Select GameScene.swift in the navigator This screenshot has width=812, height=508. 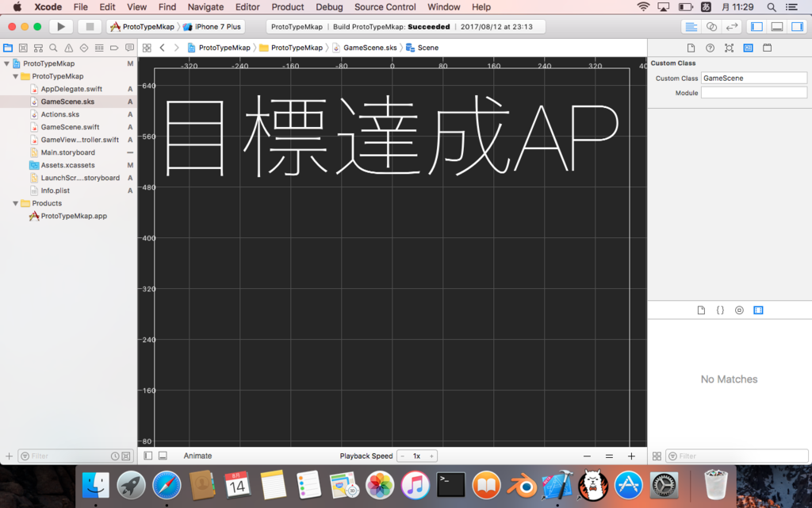pos(70,127)
